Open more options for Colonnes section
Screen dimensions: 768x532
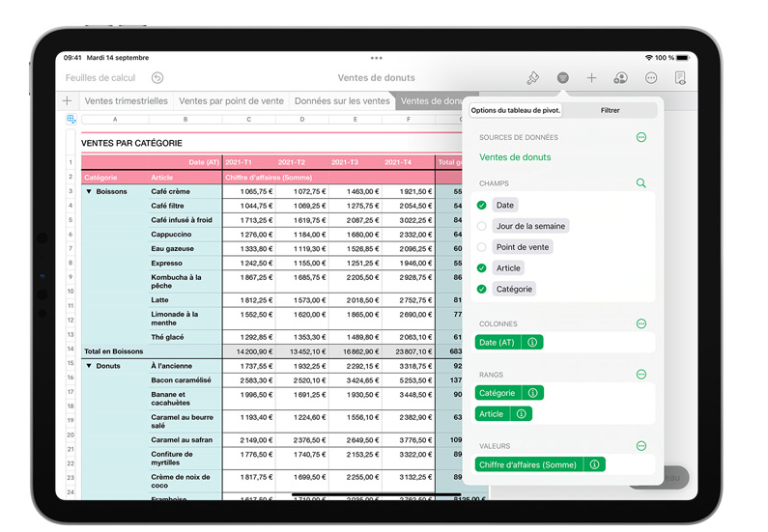(640, 323)
